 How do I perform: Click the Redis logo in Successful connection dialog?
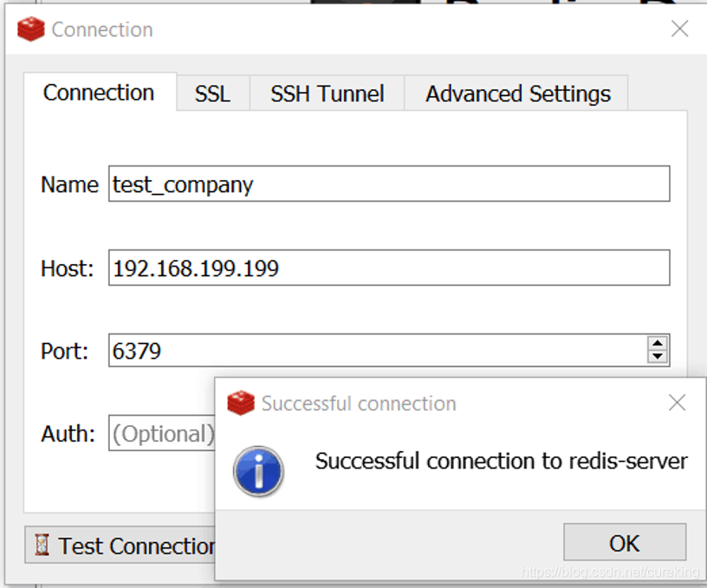(x=241, y=403)
